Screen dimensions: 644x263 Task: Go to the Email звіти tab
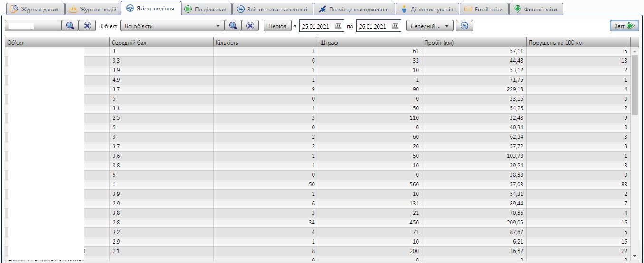[x=483, y=9]
